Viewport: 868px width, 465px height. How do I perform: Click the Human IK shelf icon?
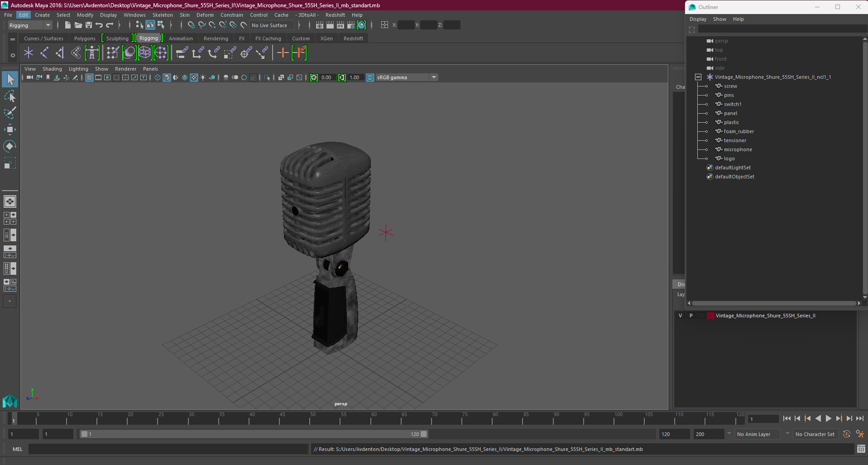tap(92, 53)
